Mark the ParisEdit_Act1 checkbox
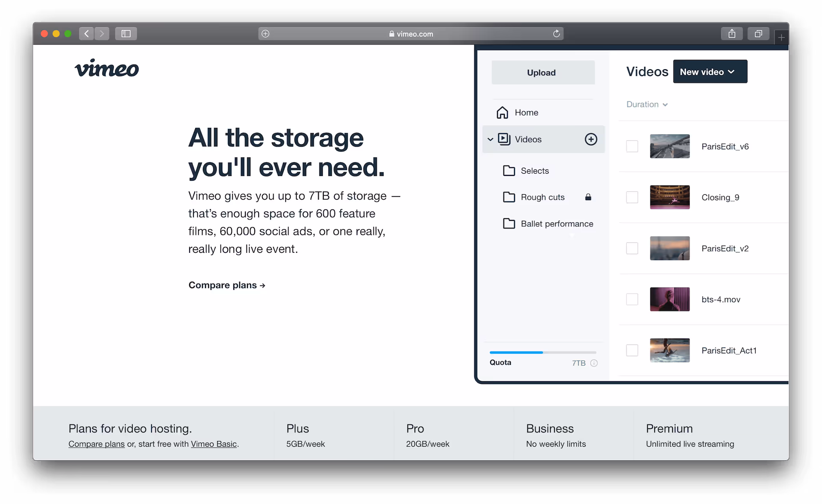Viewport: 822px width, 504px height. coord(632,350)
